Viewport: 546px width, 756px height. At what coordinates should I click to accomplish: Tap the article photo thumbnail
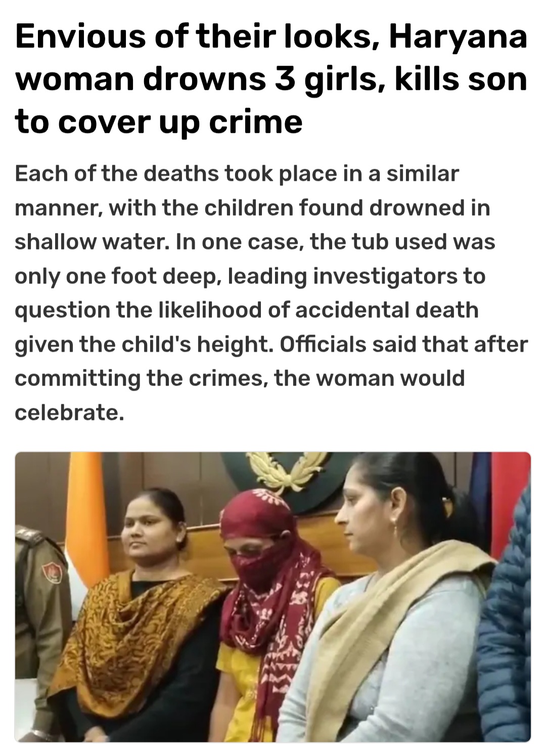pos(273,597)
